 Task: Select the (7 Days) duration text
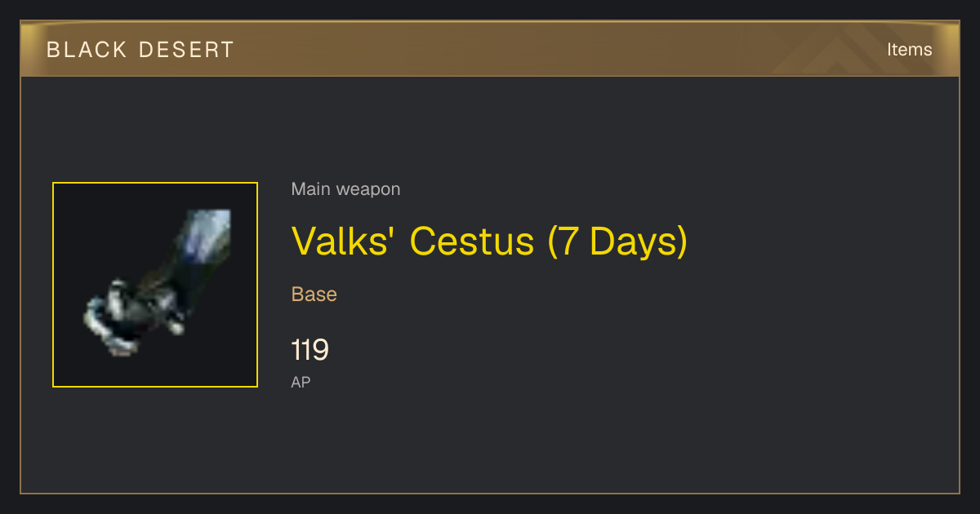(x=617, y=241)
